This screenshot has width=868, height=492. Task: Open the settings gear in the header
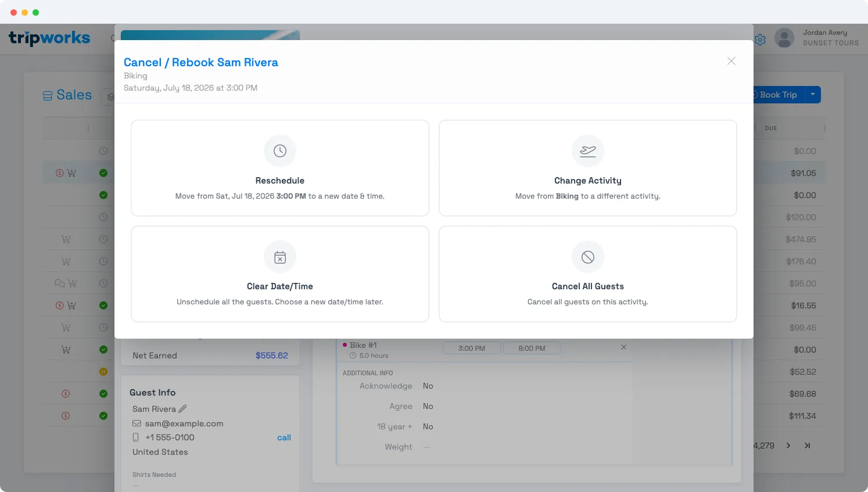(760, 39)
